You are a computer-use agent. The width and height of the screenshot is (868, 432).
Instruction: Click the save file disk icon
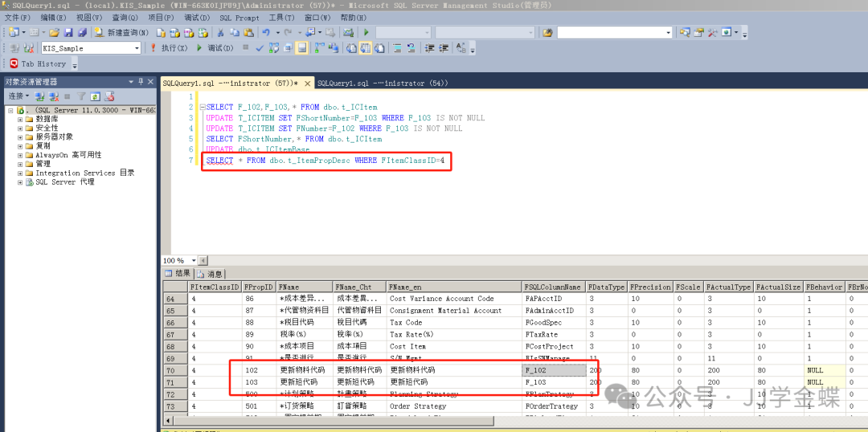[x=68, y=33]
